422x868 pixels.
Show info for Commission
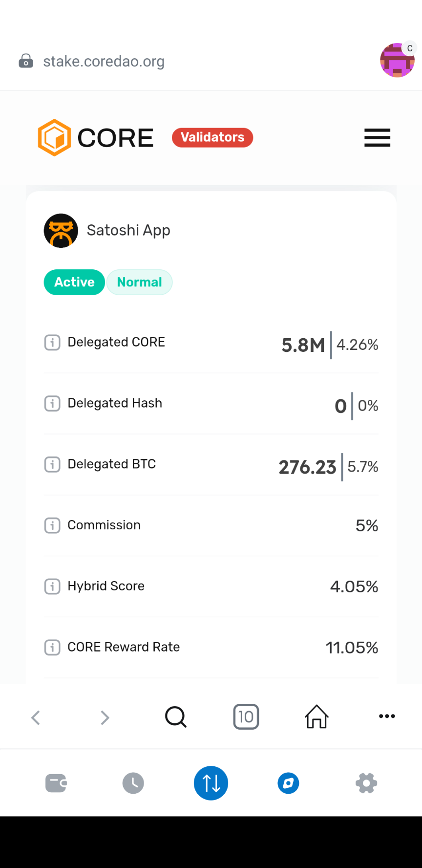(x=52, y=525)
